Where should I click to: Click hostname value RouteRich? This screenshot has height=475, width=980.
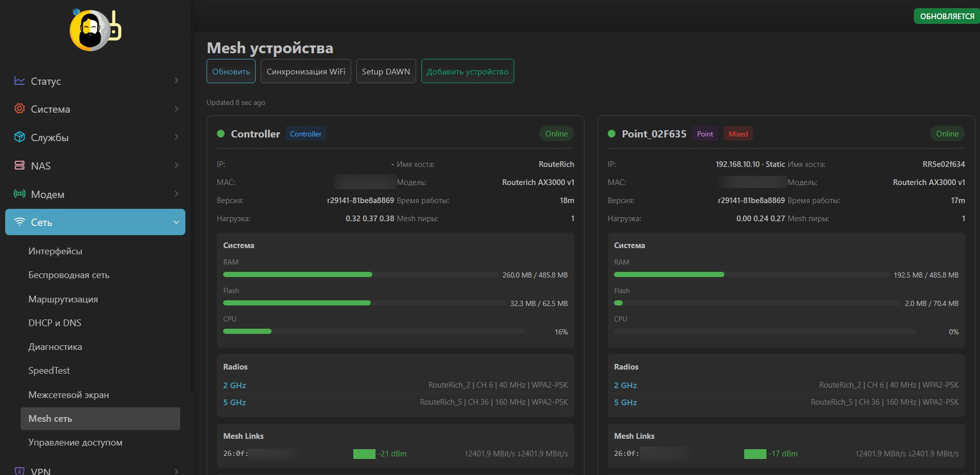tap(557, 164)
